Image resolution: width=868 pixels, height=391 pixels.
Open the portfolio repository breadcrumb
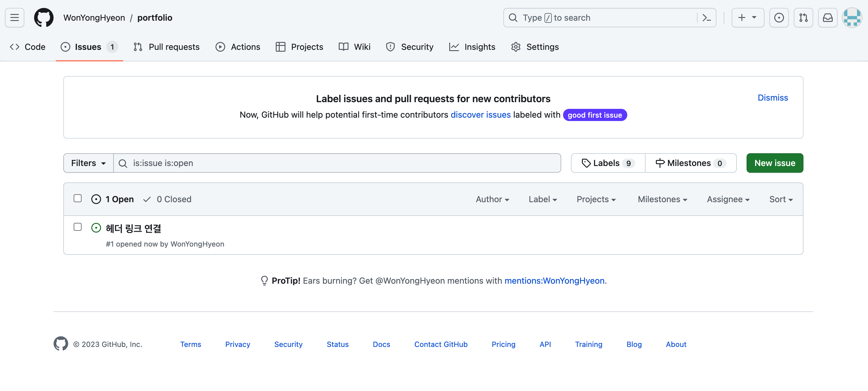coord(155,18)
